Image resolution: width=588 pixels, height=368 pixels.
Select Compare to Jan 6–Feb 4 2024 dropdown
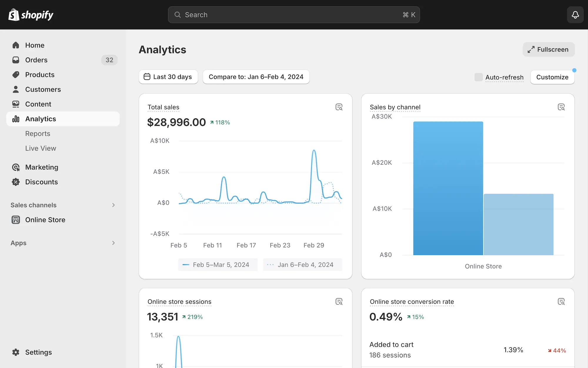coord(256,77)
